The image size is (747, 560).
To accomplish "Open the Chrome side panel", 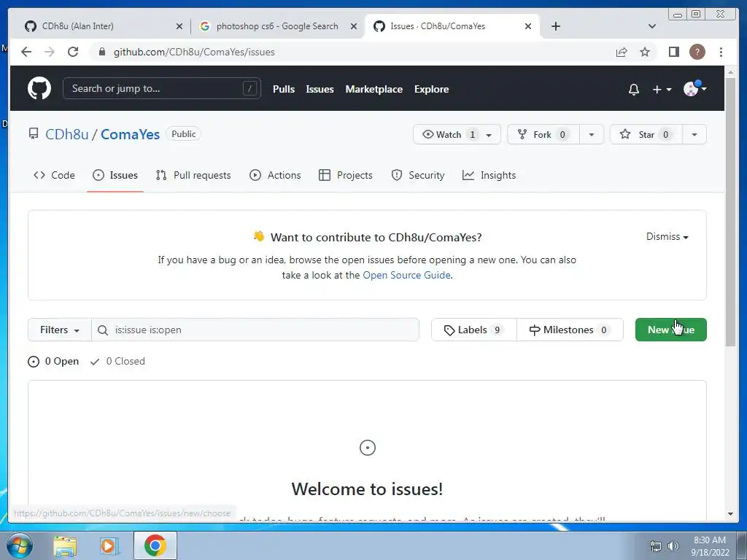I will point(673,52).
